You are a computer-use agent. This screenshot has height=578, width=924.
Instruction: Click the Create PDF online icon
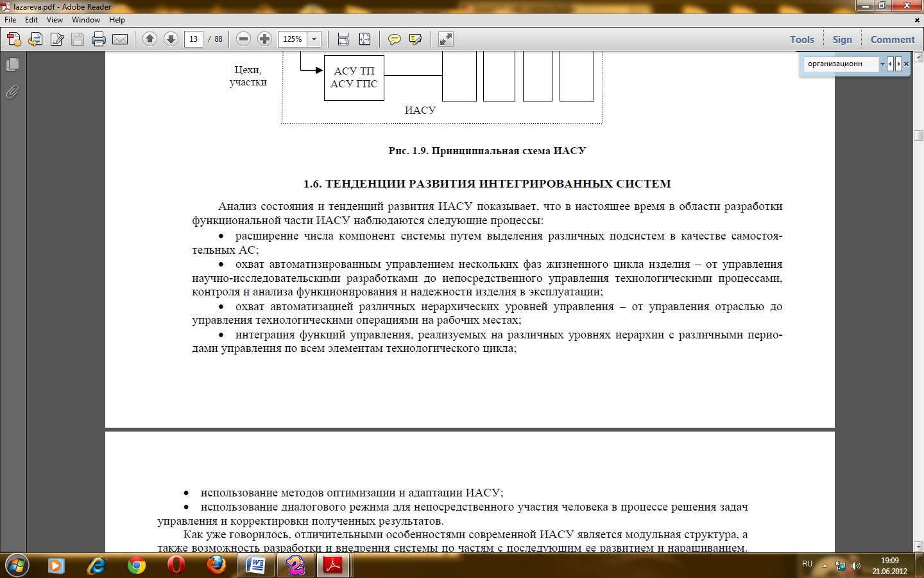(13, 39)
